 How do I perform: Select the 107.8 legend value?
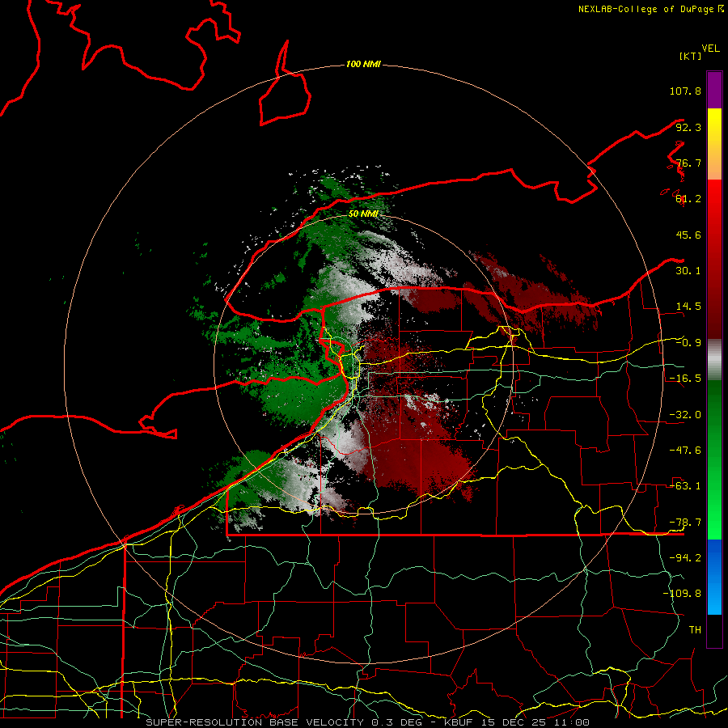pyautogui.click(x=685, y=91)
